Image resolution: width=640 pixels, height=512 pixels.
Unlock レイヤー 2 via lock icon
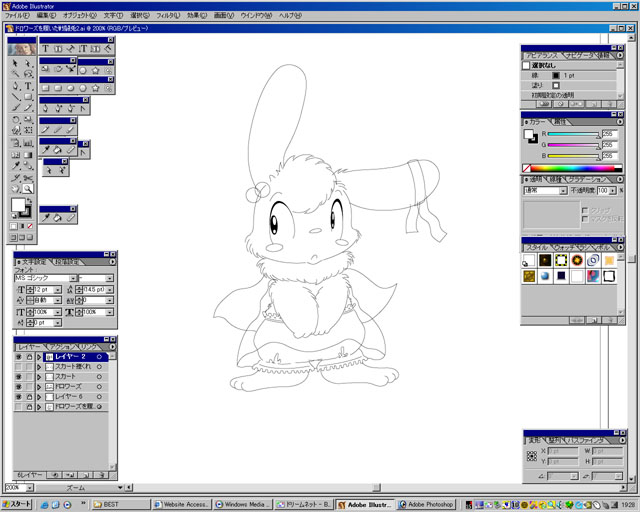[29, 357]
